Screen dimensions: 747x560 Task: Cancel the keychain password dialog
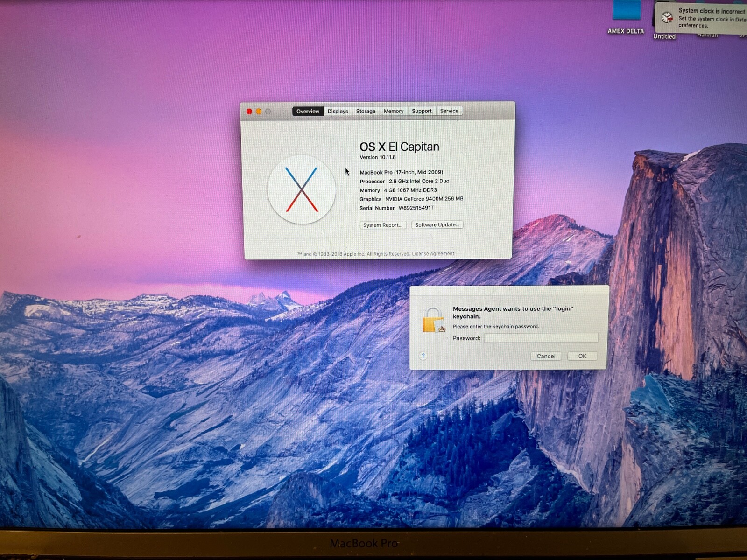(x=546, y=356)
